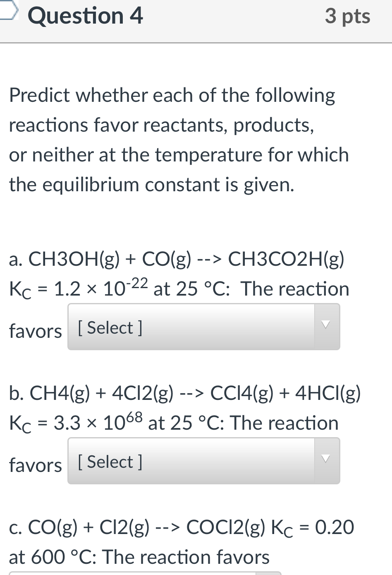
Task: Click the 'or neither at the temperature' line
Action: coord(179,155)
